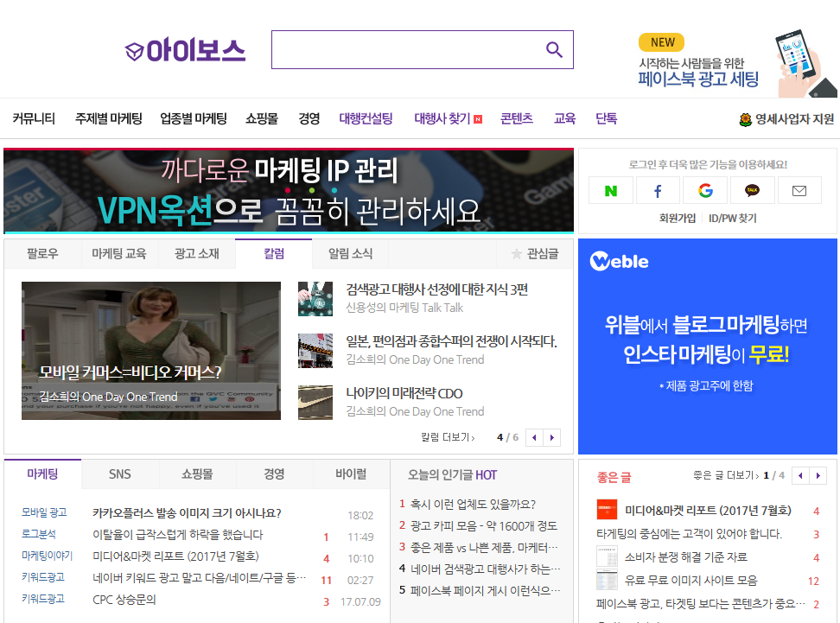Screen dimensions: 840x623
Task: Open hot post 좋은 제품 vs 나쁜 제품
Action: coord(484,548)
